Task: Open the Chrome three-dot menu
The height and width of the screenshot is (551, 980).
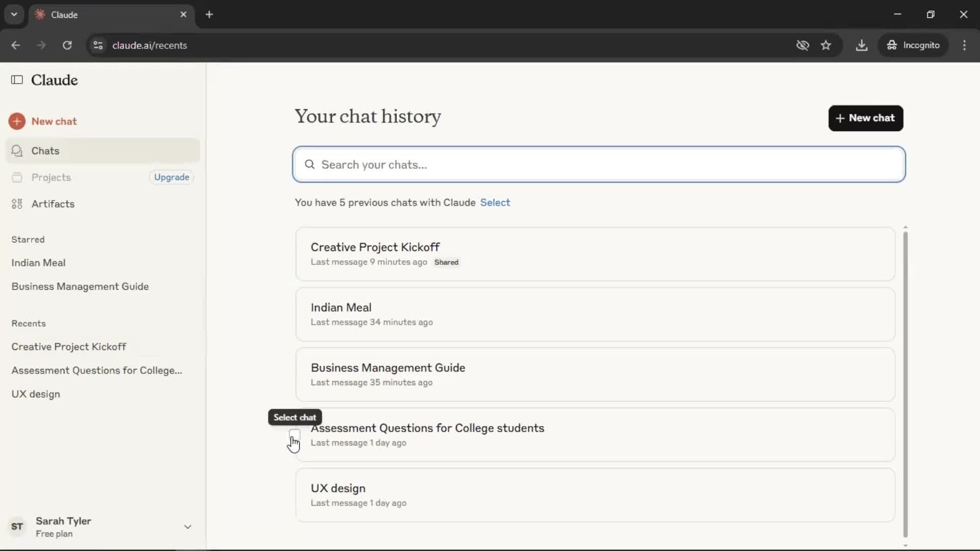Action: pyautogui.click(x=964, y=45)
